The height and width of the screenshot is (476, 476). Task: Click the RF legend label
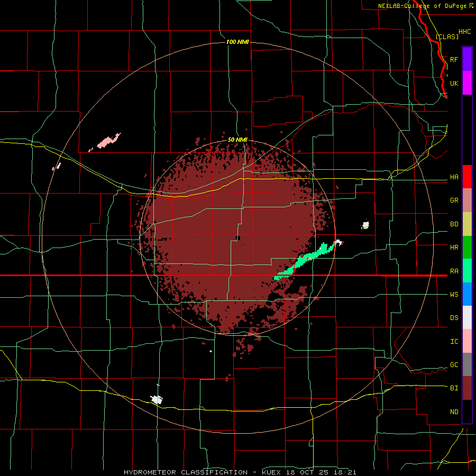click(454, 59)
